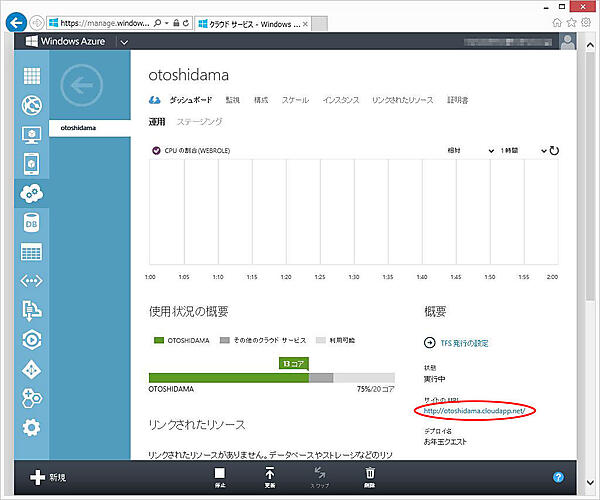Open the 1 時間 time range dropdown
This screenshot has height=500, width=600.
(522, 151)
